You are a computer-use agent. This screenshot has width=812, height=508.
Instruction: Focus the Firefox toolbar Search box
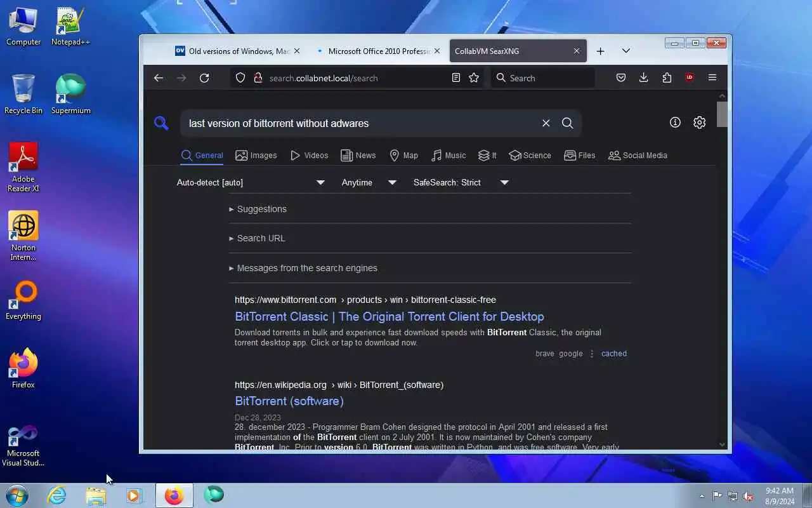(x=543, y=78)
